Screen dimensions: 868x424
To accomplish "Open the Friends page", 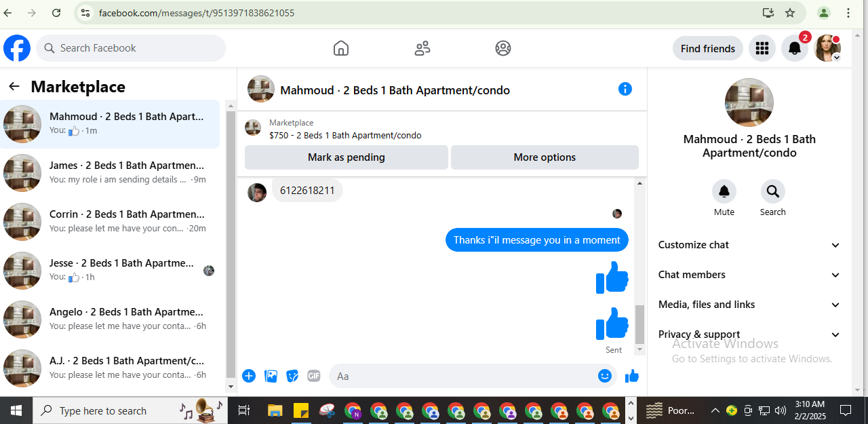I will (422, 48).
